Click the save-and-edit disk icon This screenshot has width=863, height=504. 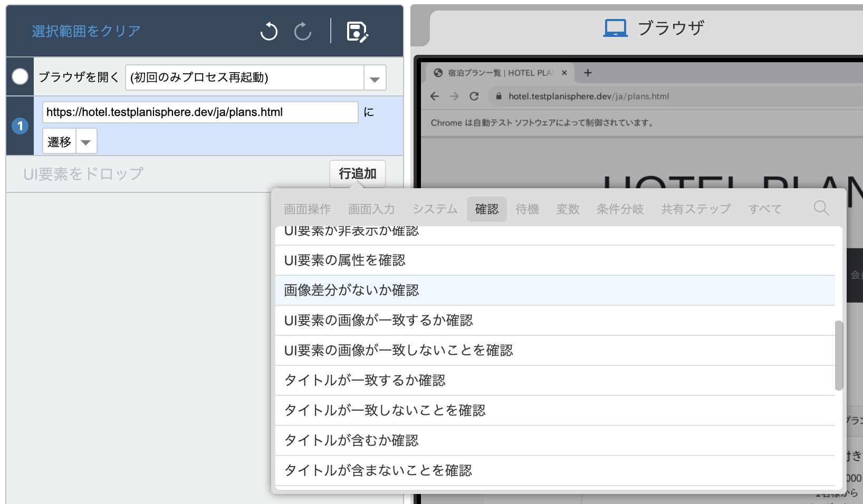click(x=357, y=32)
